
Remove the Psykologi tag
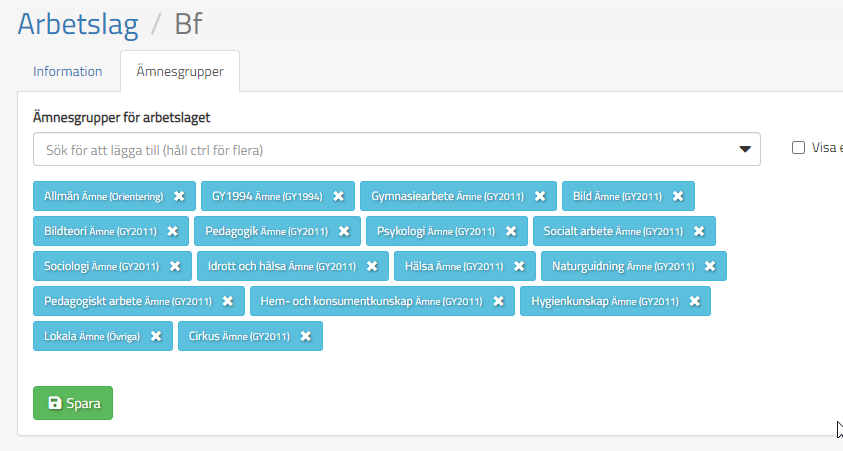click(x=511, y=231)
